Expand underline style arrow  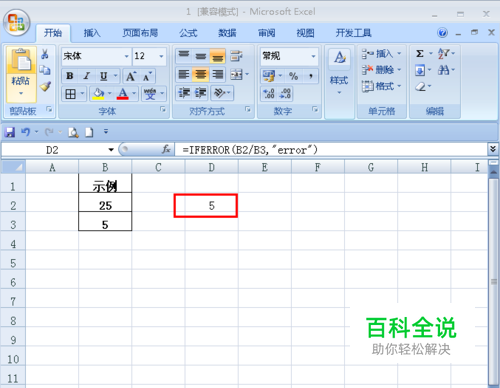point(115,76)
